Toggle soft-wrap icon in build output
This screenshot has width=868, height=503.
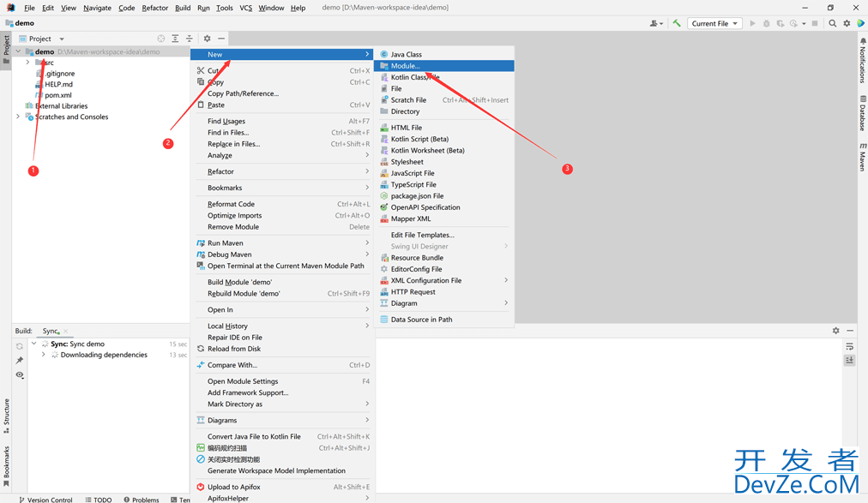850,346
